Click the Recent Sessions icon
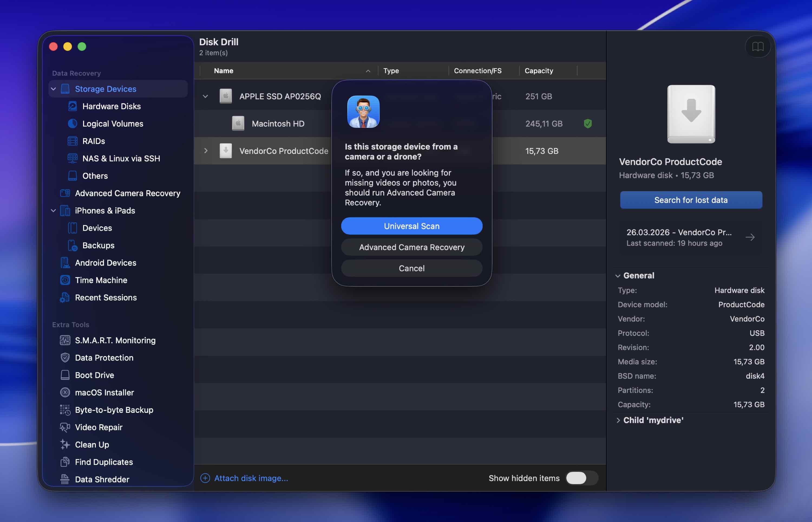Viewport: 812px width, 522px height. (x=65, y=298)
